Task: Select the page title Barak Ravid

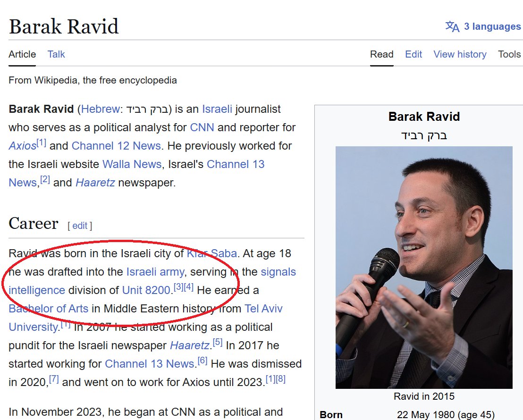Action: pos(64,27)
